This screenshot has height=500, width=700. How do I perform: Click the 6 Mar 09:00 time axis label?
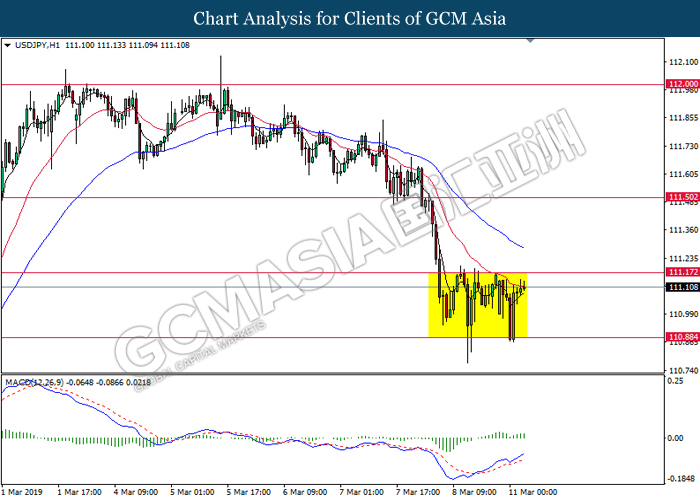pos(305,492)
